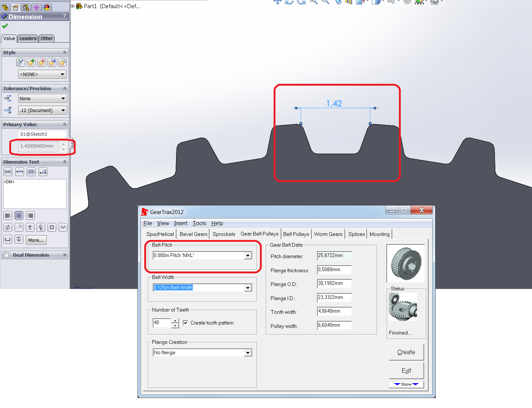Apply the default attributes to dimension
This screenshot has height=408, width=532.
tap(21, 62)
